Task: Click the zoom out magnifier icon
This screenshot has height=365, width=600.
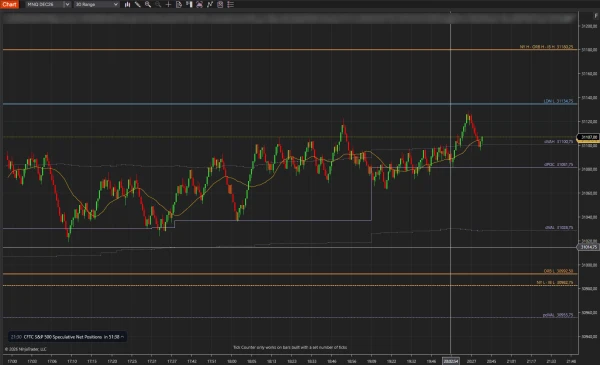Action: click(x=158, y=5)
